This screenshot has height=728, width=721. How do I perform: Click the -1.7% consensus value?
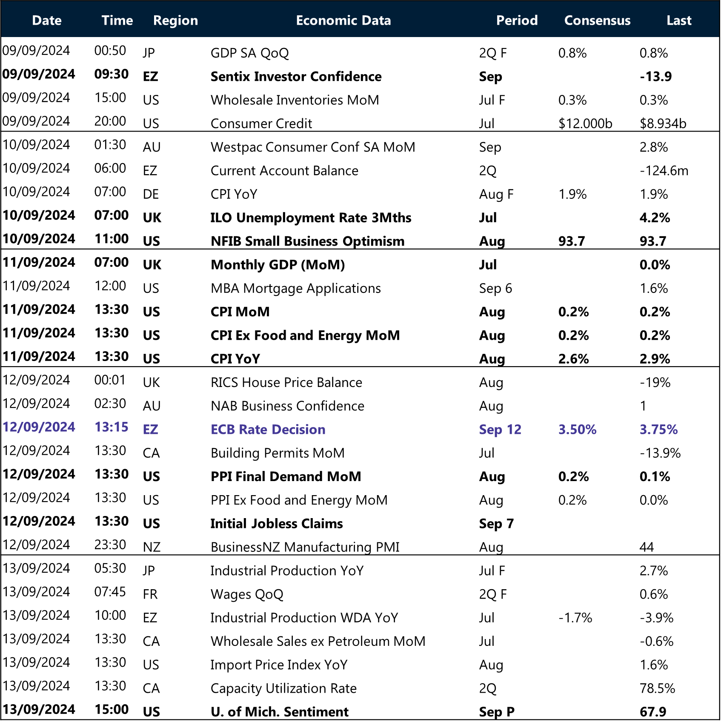point(575,618)
